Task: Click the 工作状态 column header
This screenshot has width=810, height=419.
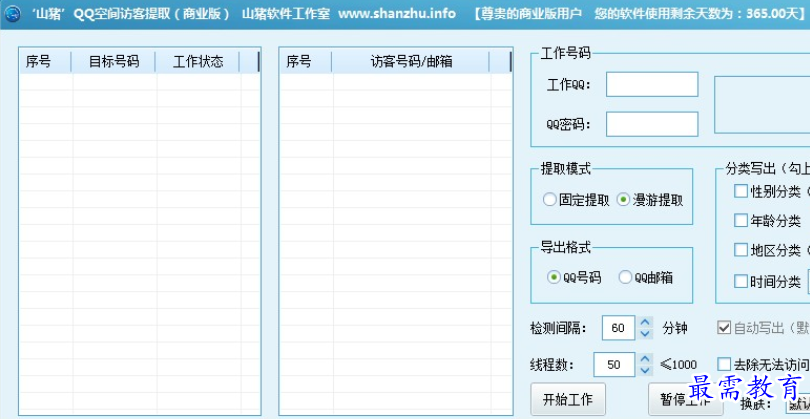Action: [198, 62]
